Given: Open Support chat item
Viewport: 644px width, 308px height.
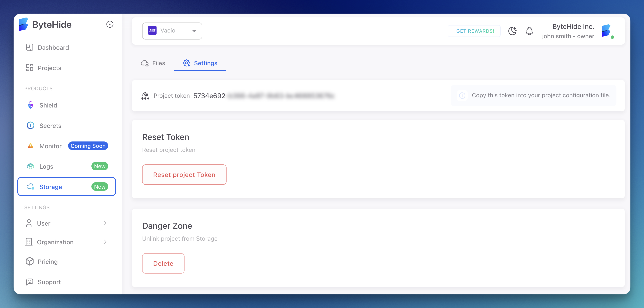Looking at the screenshot, I should pos(49,282).
